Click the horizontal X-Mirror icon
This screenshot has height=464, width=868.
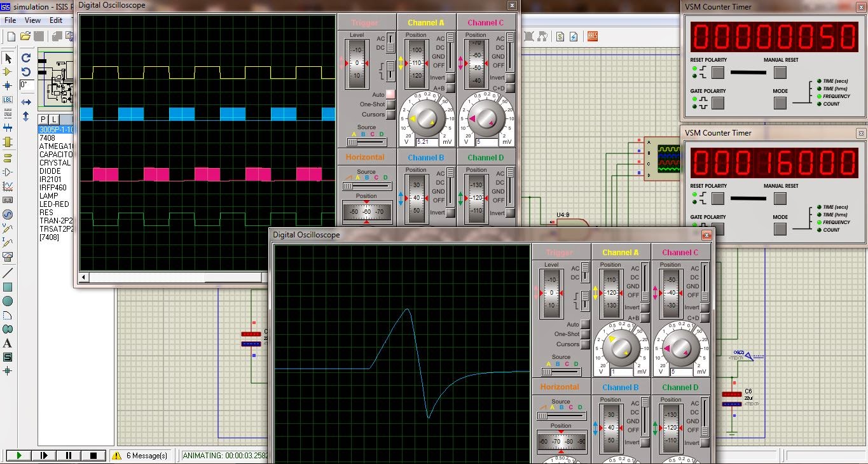pos(26,102)
